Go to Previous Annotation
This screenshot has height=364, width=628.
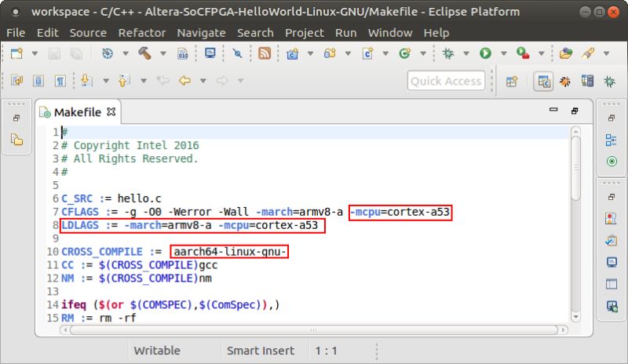pos(124,81)
